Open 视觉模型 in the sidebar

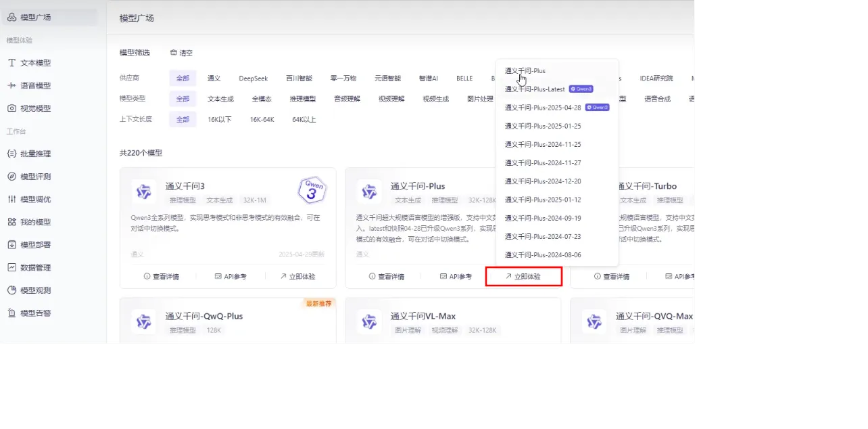[x=35, y=108]
